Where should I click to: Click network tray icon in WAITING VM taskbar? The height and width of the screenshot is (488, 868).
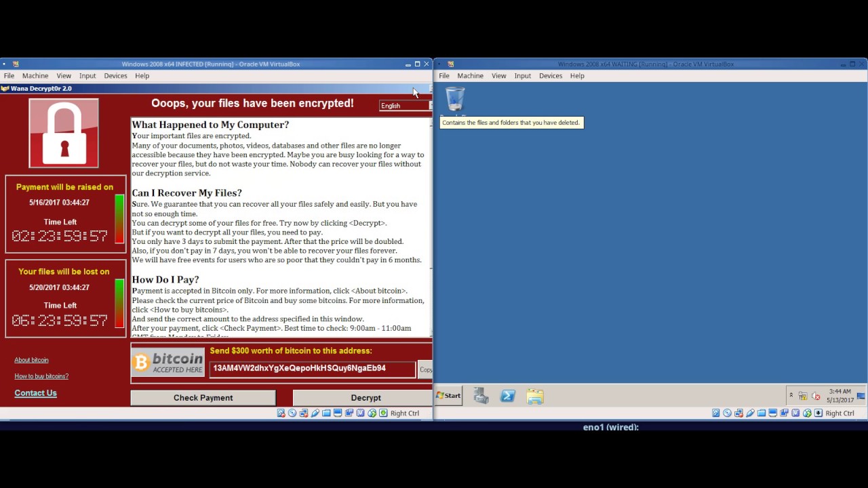point(803,396)
